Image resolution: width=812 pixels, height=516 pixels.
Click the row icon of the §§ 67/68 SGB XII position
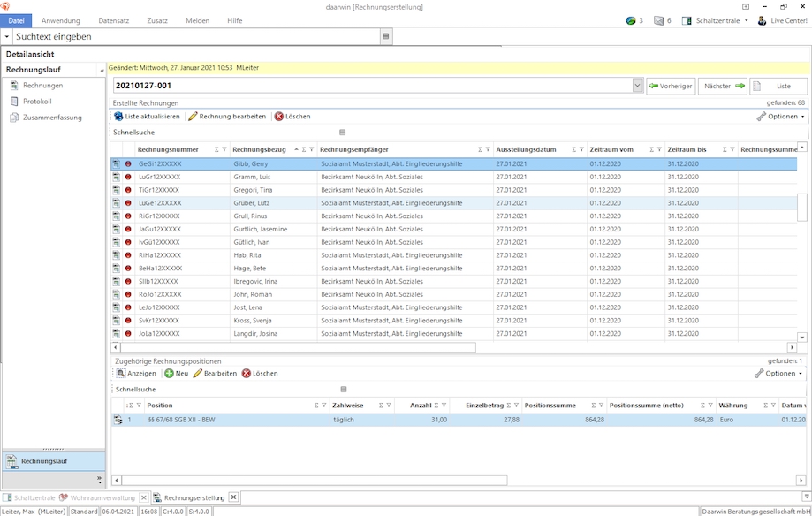[118, 420]
